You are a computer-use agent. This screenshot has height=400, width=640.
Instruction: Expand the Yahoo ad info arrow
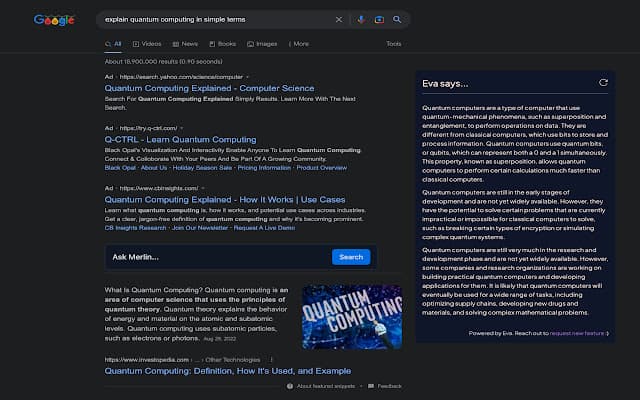click(247, 76)
